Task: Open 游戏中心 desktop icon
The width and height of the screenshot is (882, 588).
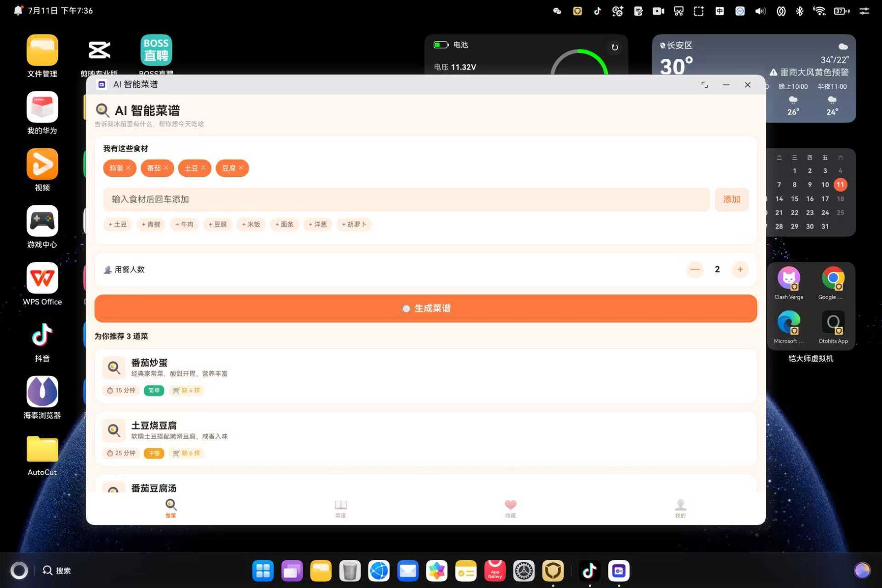Action: pyautogui.click(x=42, y=227)
